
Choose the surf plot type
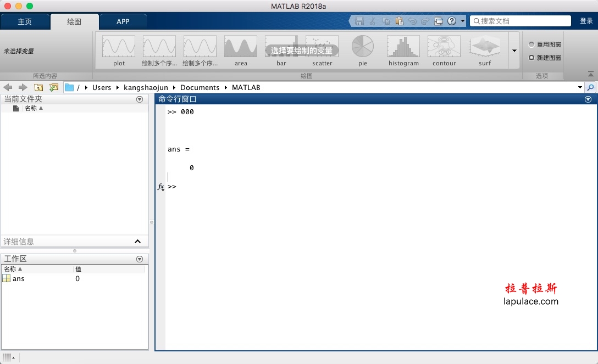pos(485,51)
